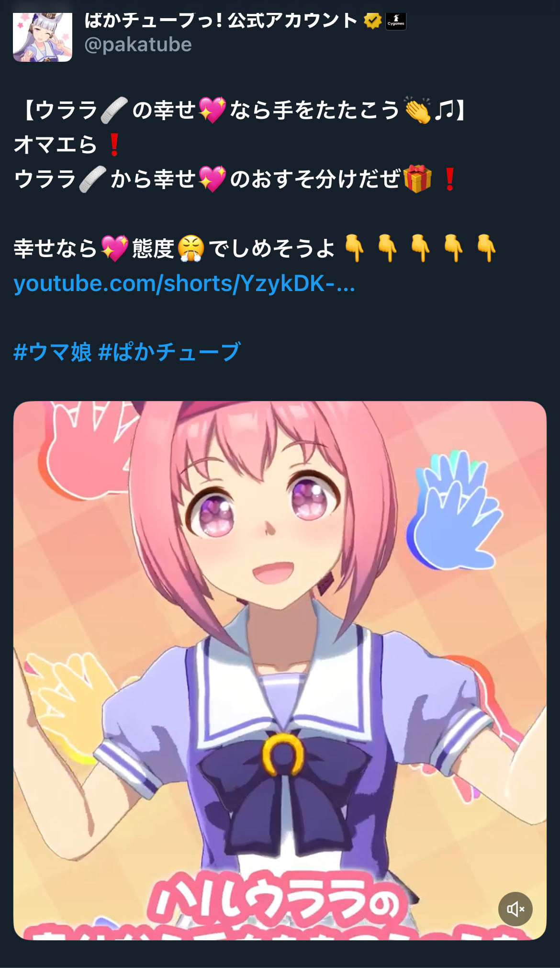
Task: Click the tweet text line starting with 幸せなら
Action: click(x=255, y=248)
